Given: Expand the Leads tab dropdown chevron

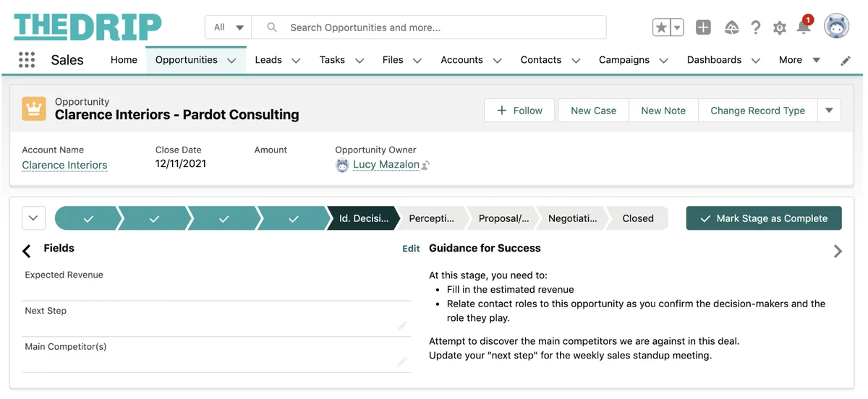Looking at the screenshot, I should click(x=296, y=61).
